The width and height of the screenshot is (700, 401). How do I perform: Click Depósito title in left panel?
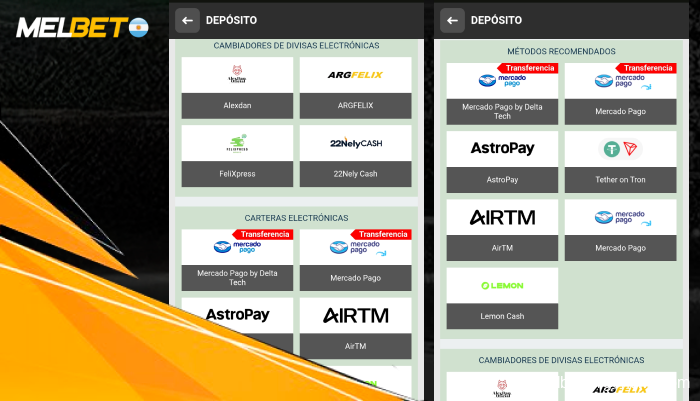[231, 20]
